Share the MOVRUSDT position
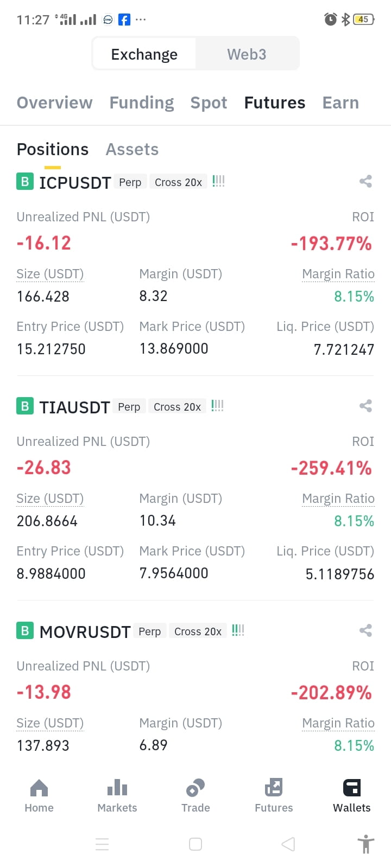Screen dimensions: 391x868 tap(365, 630)
